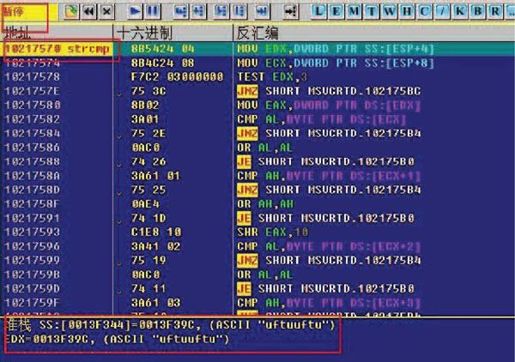Click the Step into toolbar icon
Viewport: 515px width, 362px height.
pos(181,12)
